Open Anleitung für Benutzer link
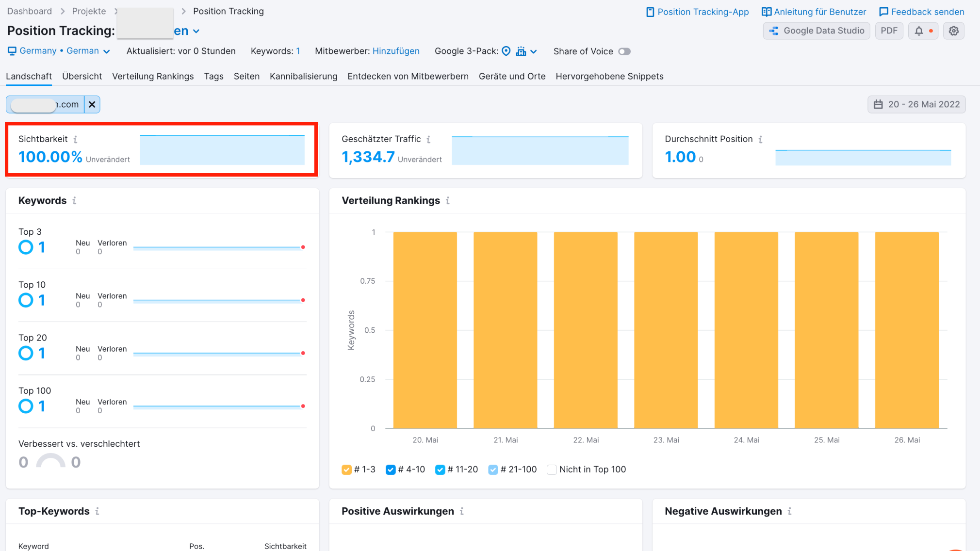 (814, 12)
